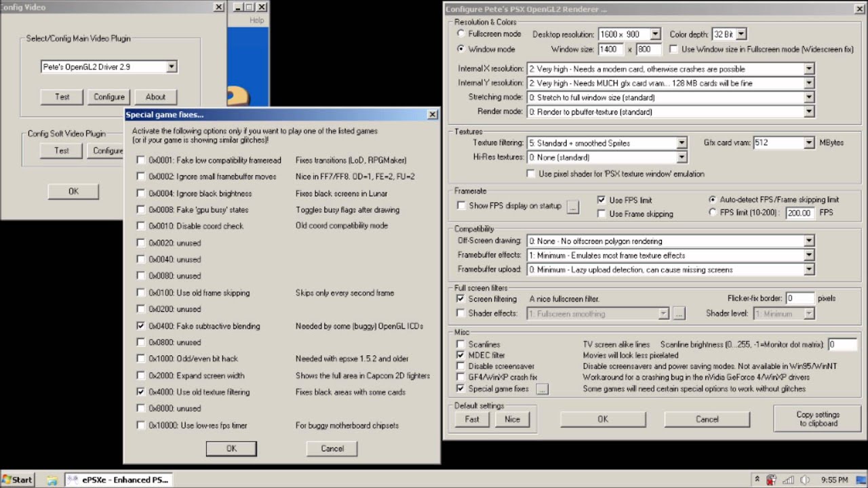This screenshot has height=488, width=868.
Task: Select Window mode radio button
Action: tap(461, 49)
